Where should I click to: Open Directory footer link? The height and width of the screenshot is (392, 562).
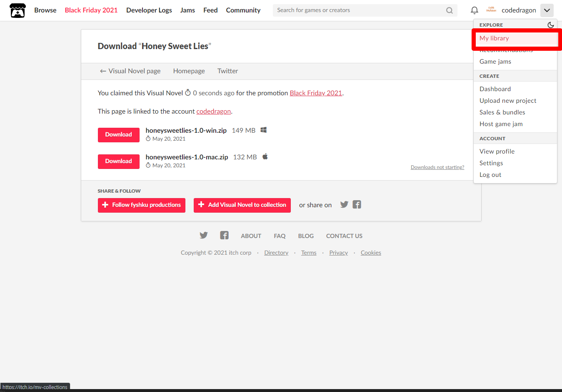pyautogui.click(x=276, y=253)
